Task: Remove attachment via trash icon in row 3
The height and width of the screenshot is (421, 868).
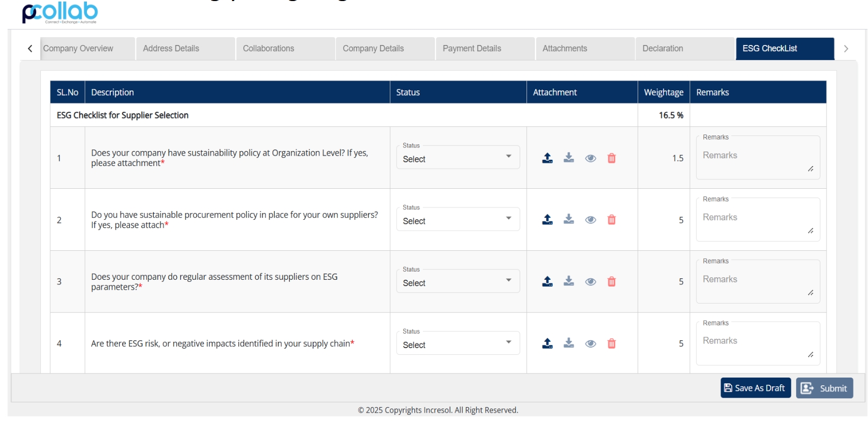Action: (611, 281)
